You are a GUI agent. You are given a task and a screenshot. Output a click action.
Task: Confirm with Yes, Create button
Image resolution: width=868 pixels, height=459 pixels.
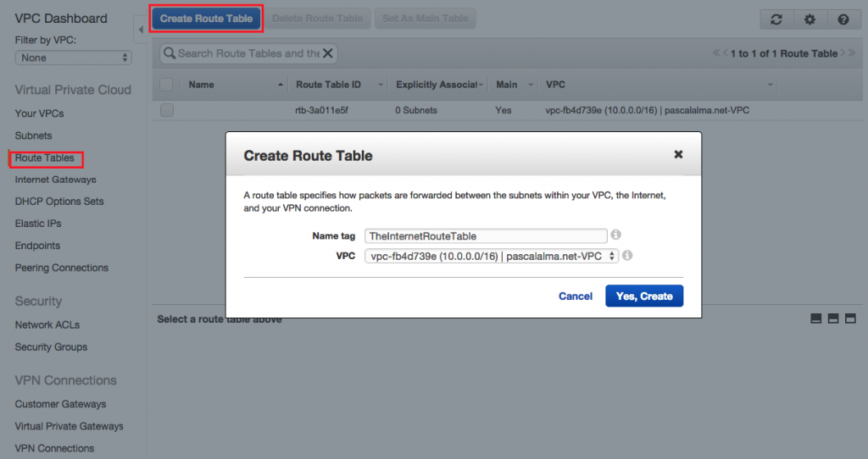(x=644, y=296)
